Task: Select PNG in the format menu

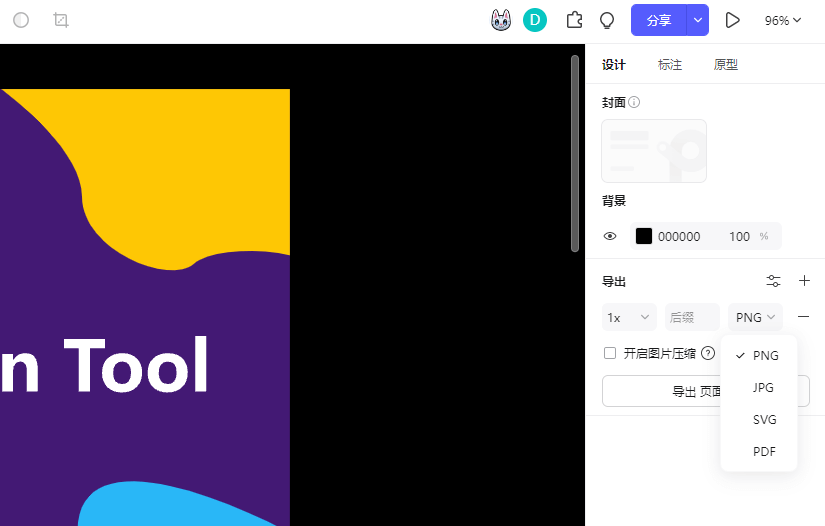Action: (759, 356)
